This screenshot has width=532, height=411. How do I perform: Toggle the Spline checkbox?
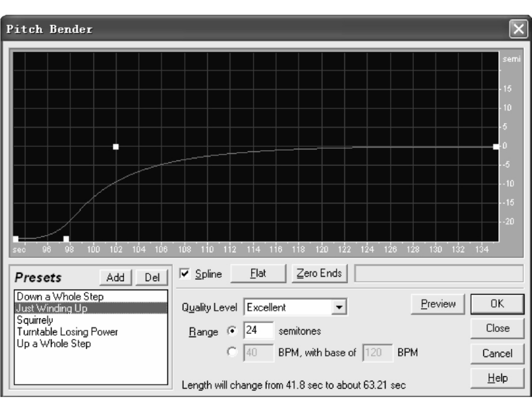pos(185,273)
